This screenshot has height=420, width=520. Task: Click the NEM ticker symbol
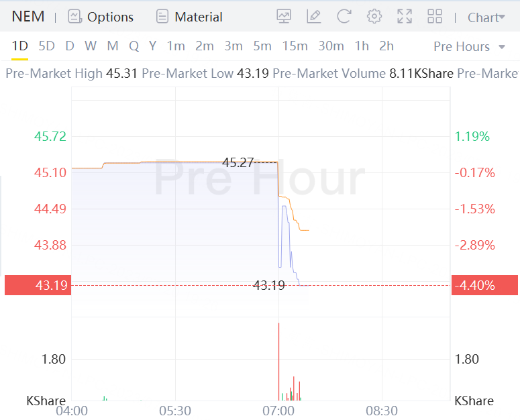[x=28, y=17]
